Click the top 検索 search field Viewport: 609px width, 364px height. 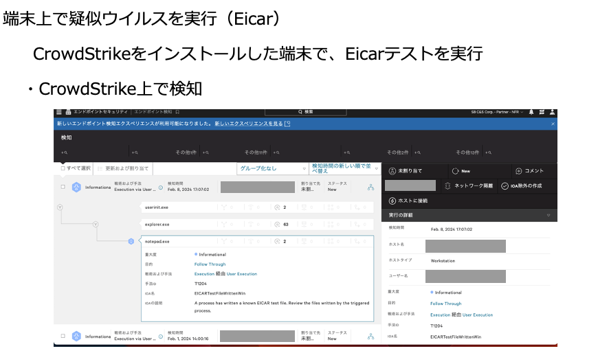[x=306, y=112]
